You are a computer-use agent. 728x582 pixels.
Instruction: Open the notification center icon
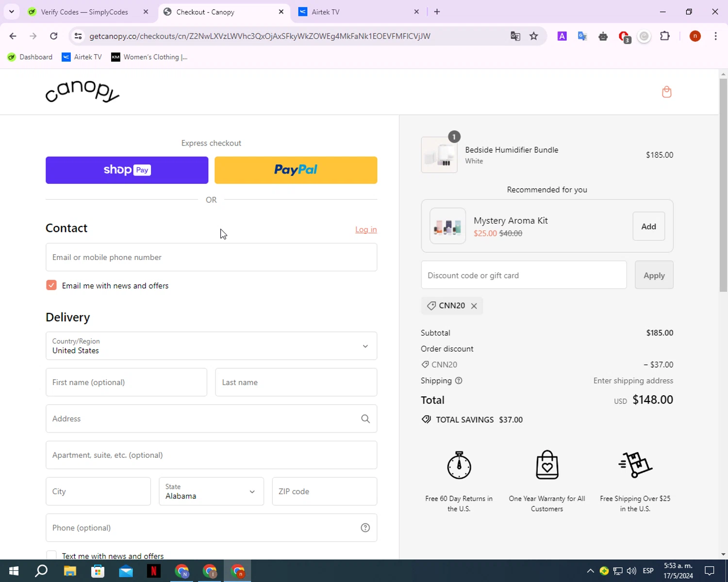710,571
